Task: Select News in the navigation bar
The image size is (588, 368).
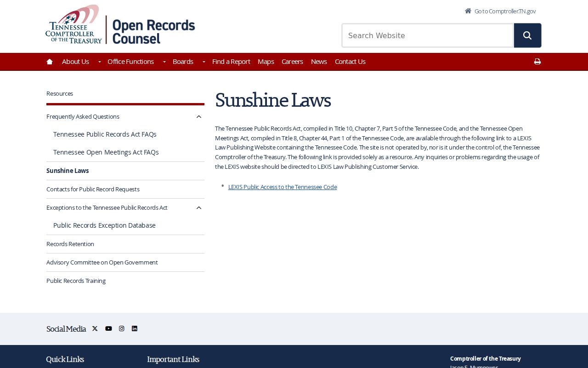Action: click(x=319, y=62)
